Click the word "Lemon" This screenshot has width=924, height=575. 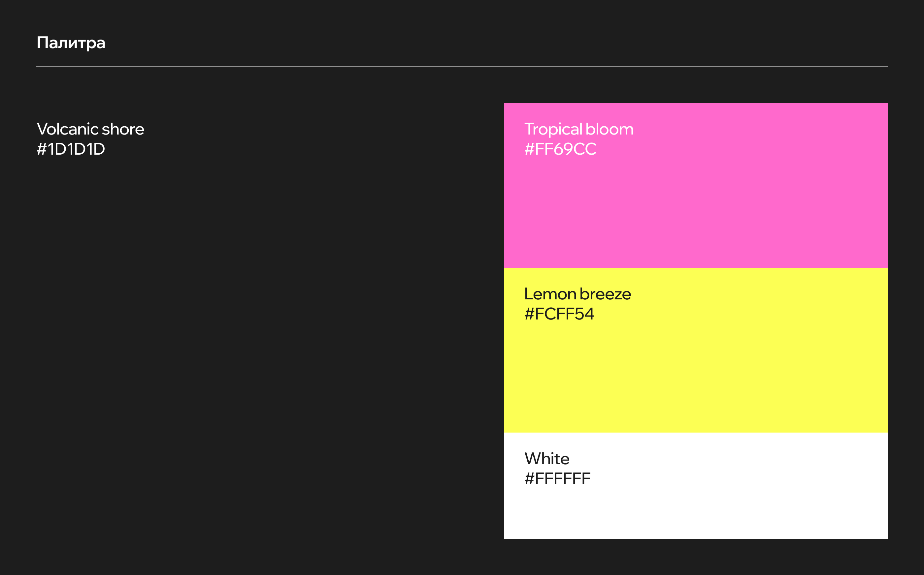click(x=550, y=294)
